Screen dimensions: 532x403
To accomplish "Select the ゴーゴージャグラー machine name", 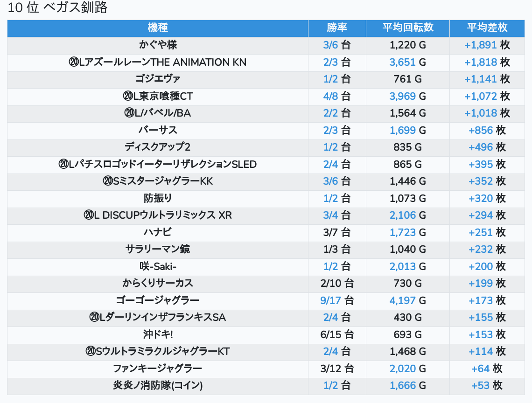I will (x=158, y=300).
